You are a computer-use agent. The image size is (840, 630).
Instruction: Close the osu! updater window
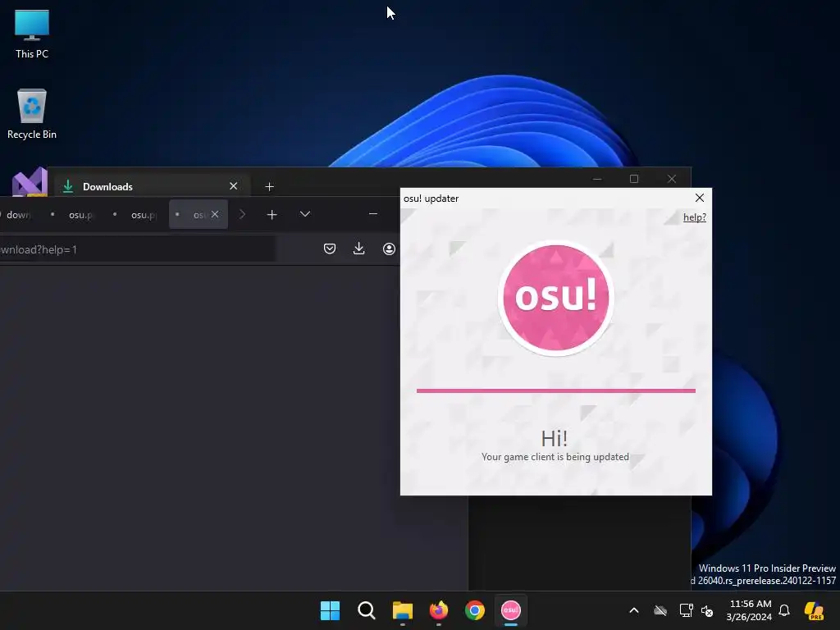699,198
